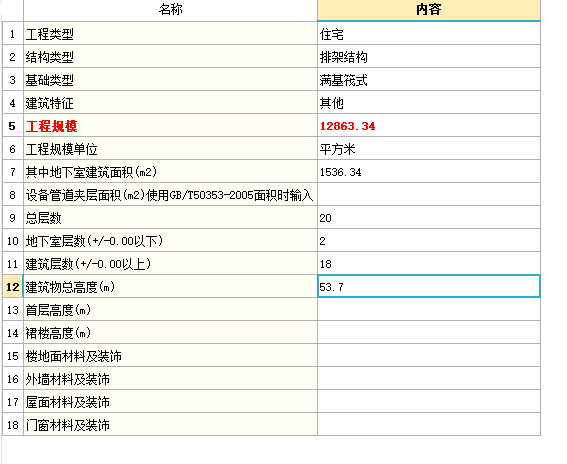Select the content cell showing 18
The image size is (567, 464).
[x=429, y=263]
